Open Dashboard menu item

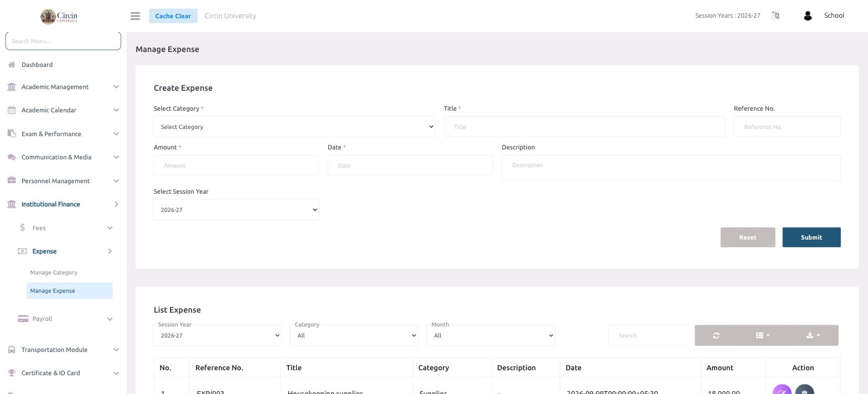pos(37,65)
